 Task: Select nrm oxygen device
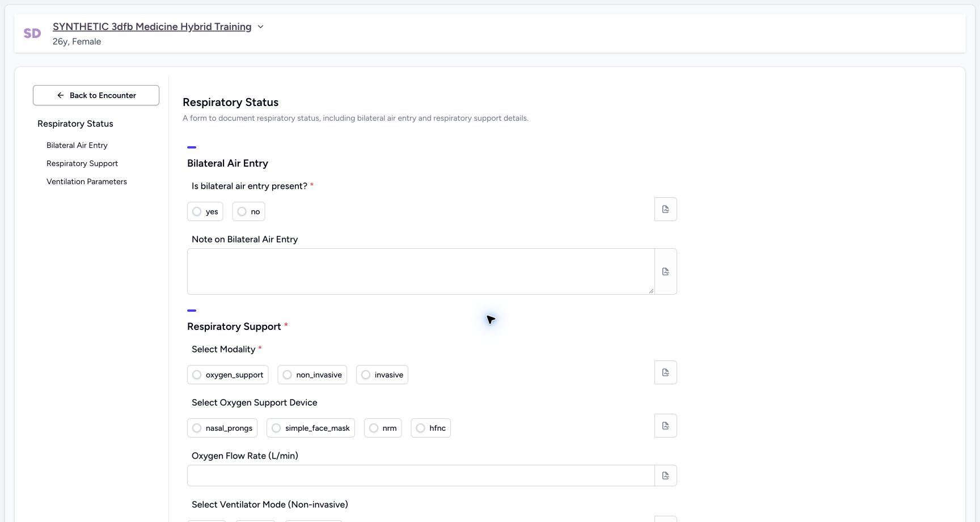coord(383,428)
